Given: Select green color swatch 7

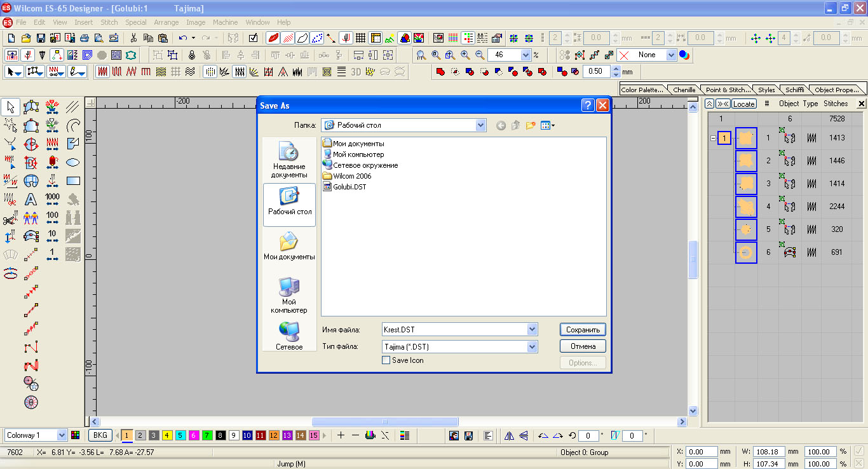Looking at the screenshot, I should pyautogui.click(x=207, y=435).
